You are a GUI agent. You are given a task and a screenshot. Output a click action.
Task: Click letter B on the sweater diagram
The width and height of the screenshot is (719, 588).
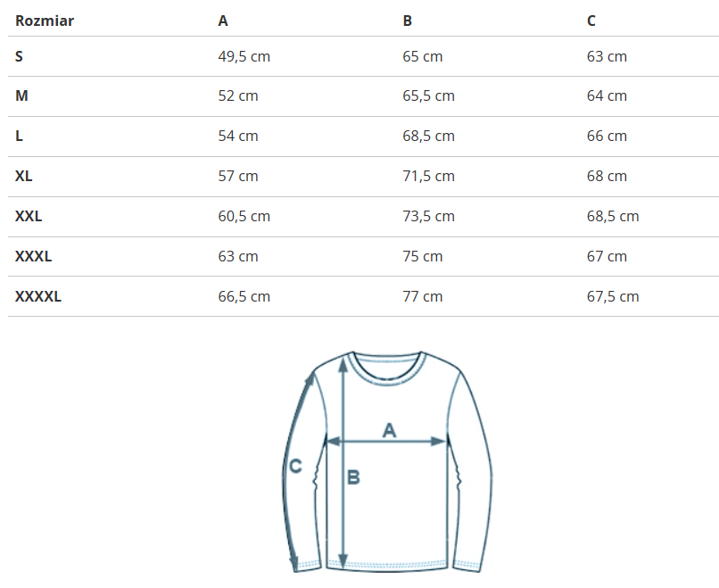(353, 477)
